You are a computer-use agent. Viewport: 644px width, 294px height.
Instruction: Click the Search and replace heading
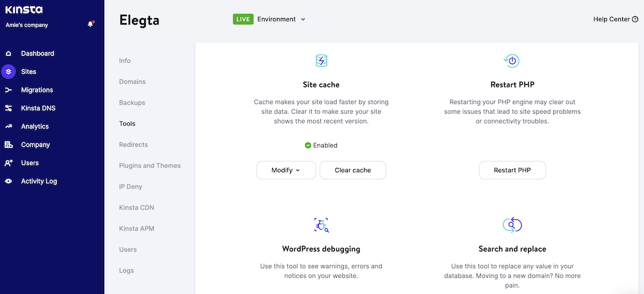point(512,248)
